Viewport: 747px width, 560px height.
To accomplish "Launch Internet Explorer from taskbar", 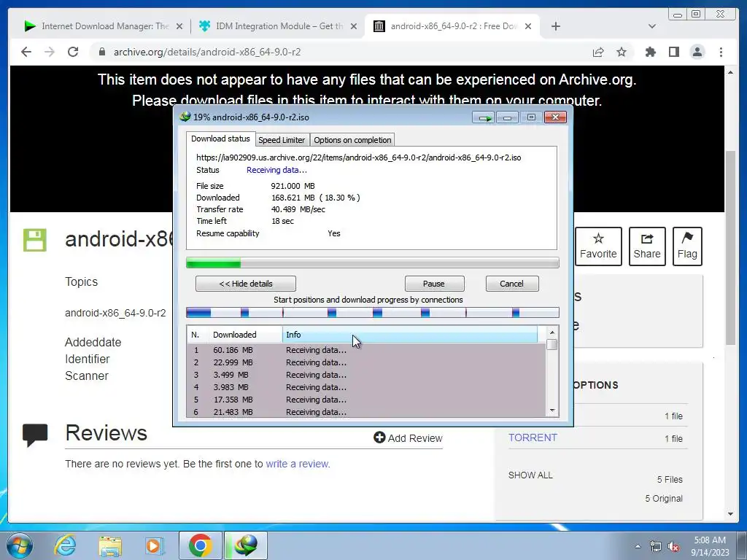I will (x=65, y=545).
